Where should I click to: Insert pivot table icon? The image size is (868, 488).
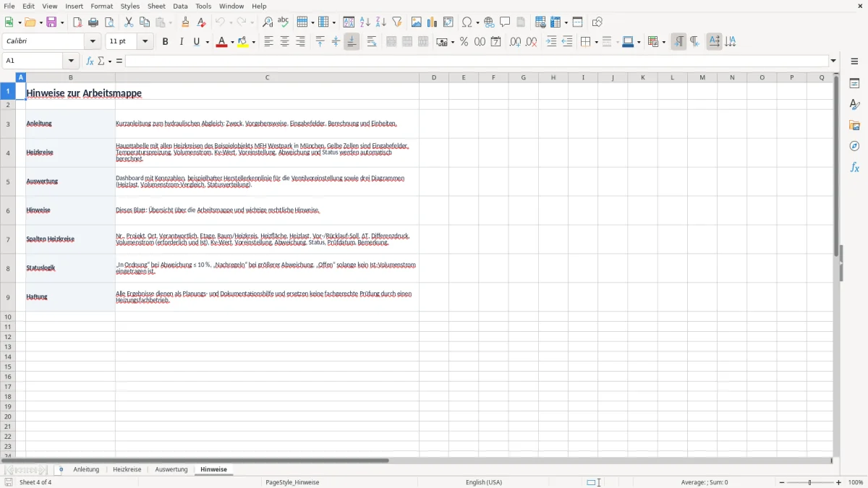(x=448, y=22)
